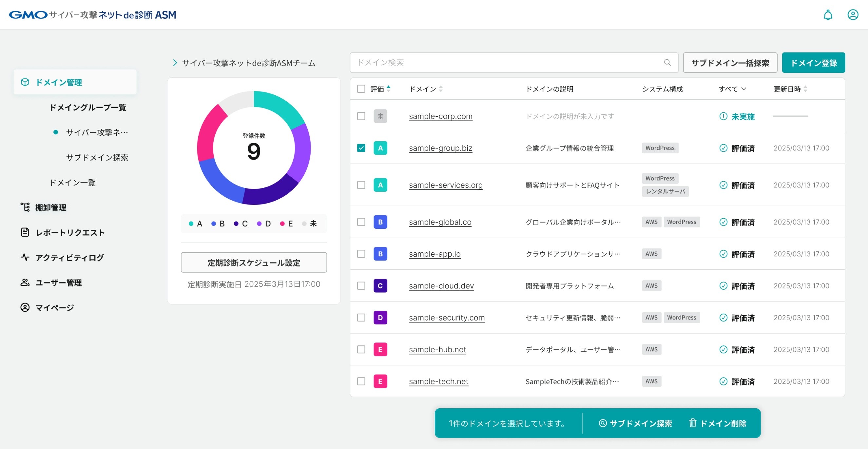
Task: Open the sample-security.com domain link
Action: (x=447, y=318)
